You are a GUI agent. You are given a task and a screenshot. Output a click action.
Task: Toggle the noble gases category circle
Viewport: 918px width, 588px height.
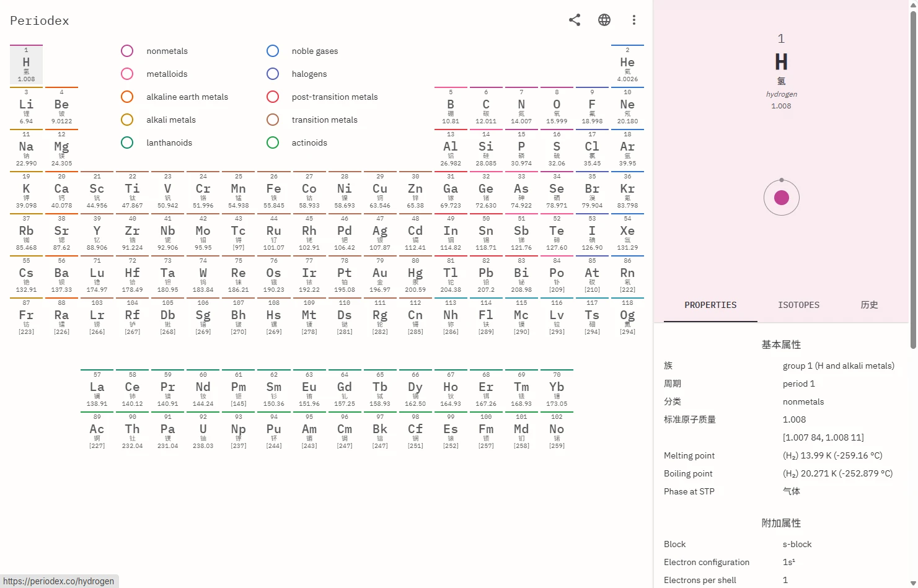click(x=273, y=51)
